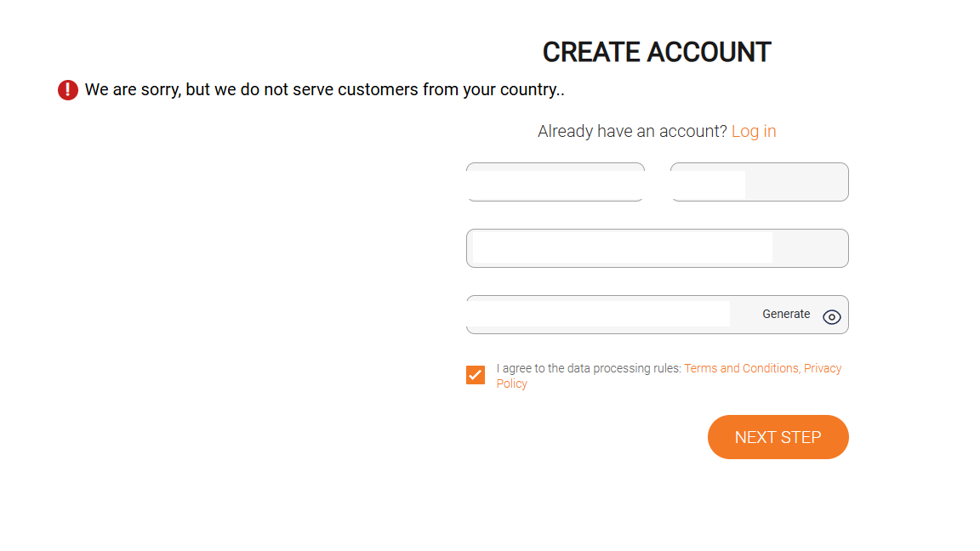Open the Terms and Conditions link

tap(741, 368)
